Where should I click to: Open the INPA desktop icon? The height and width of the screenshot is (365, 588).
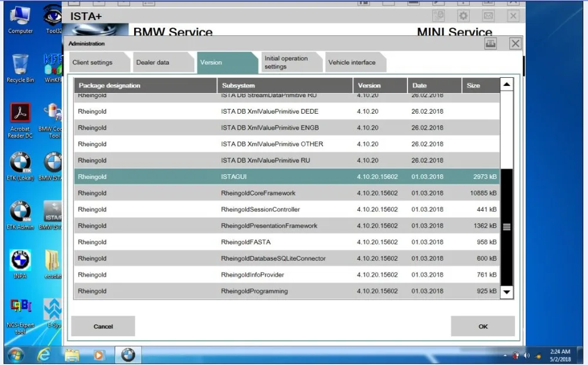tap(20, 264)
